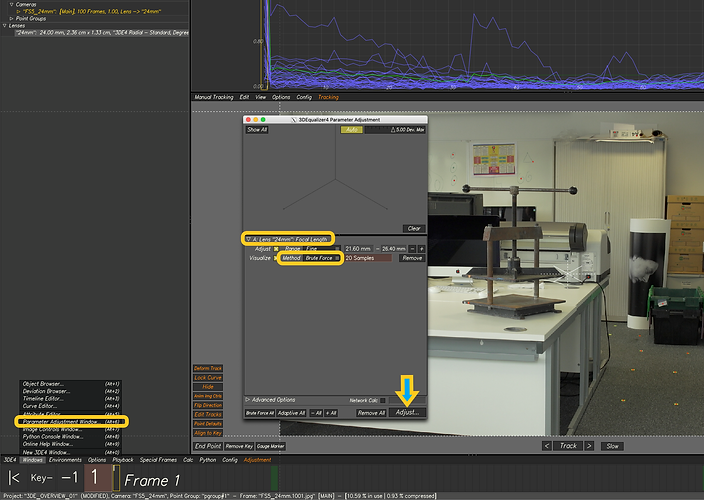
Task: Click the Key- previous keyframe control
Action: pos(41,478)
